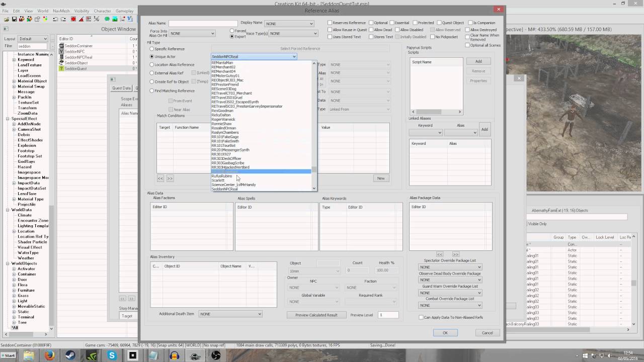The image size is (644, 362).
Task: Toggle the Protected checkbox
Action: tap(415, 23)
